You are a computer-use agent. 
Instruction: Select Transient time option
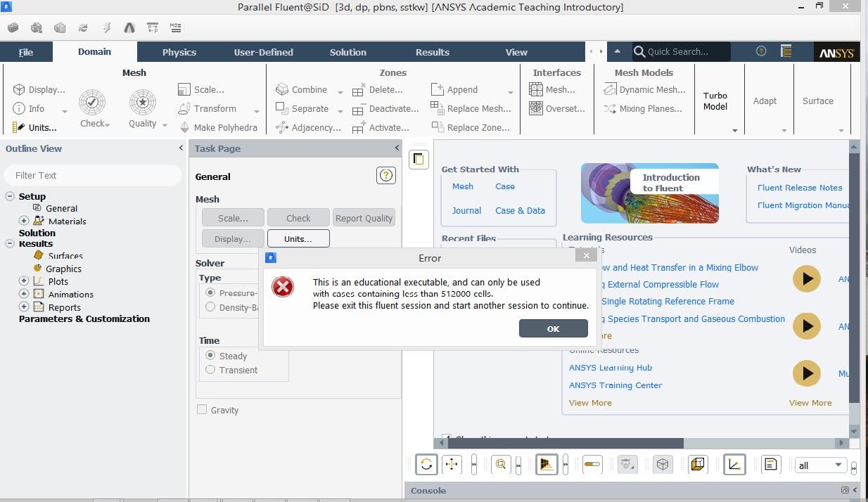pos(210,370)
